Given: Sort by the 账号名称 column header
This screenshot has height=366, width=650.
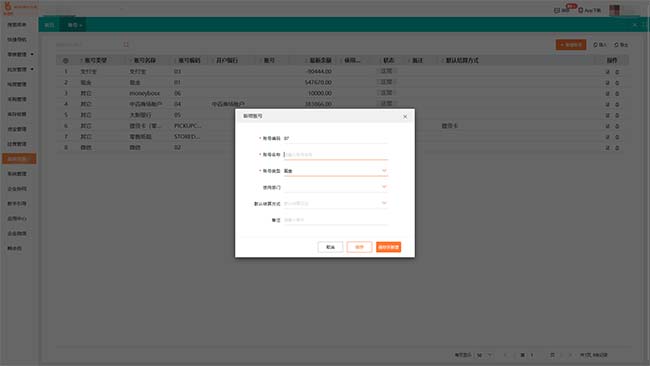Looking at the screenshot, I should (x=144, y=61).
